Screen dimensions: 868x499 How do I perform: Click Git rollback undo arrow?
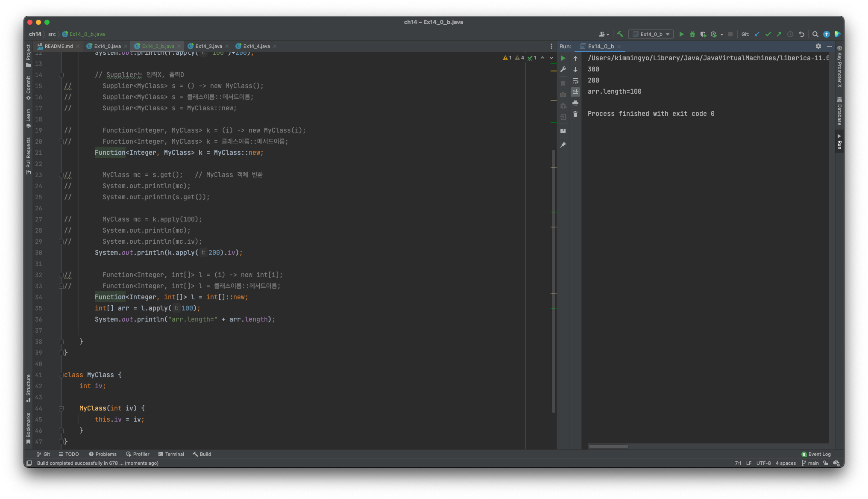[801, 34]
